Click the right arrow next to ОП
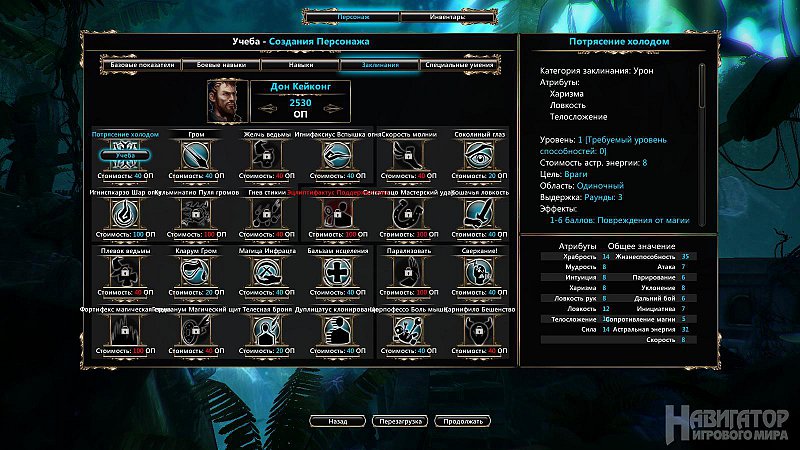Screen dimensions: 800x450 click(333, 108)
